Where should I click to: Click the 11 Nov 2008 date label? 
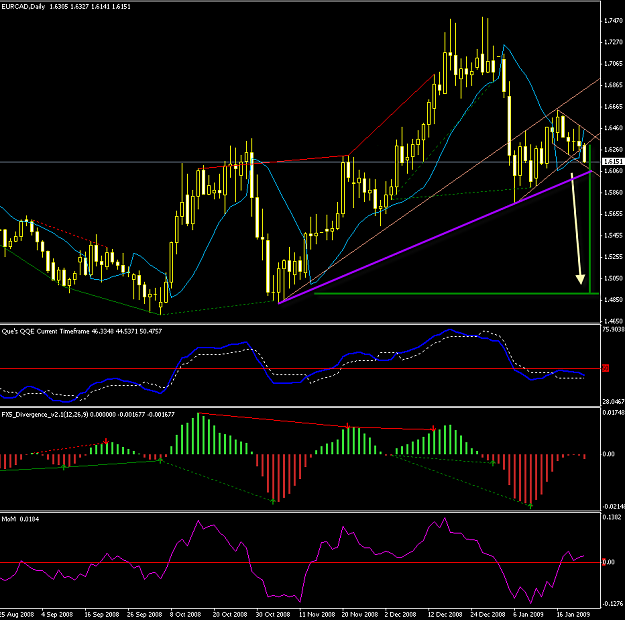click(x=317, y=614)
